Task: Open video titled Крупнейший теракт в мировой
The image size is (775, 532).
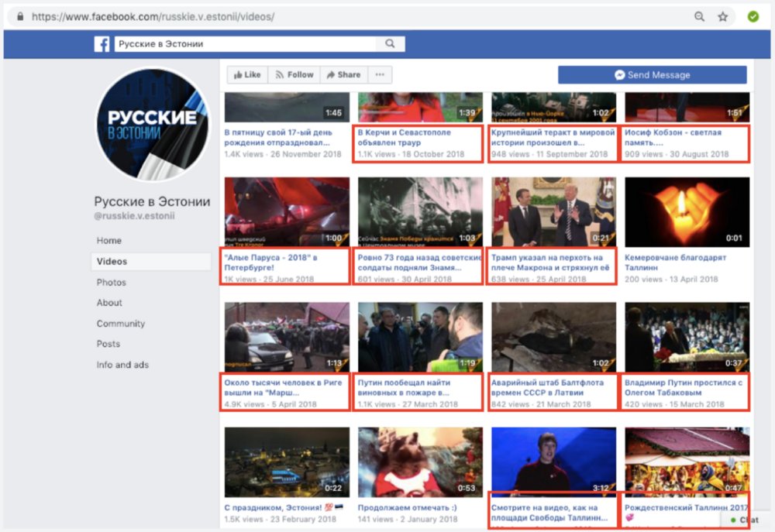Action: point(553,137)
